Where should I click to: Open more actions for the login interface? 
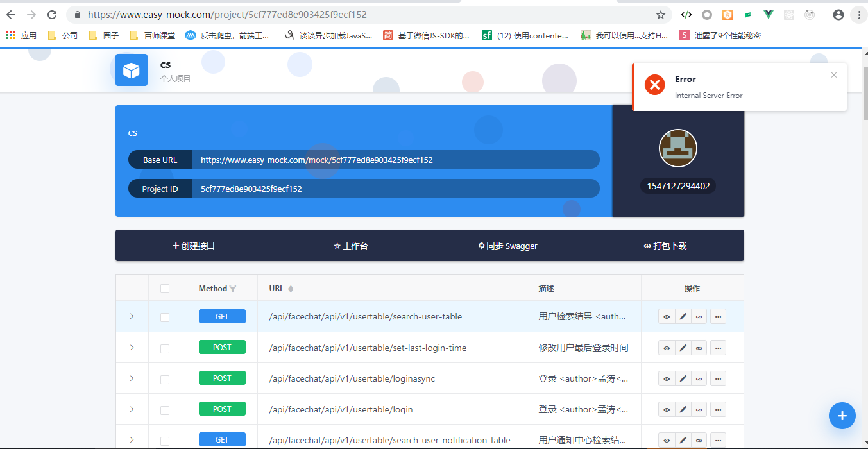[718, 409]
